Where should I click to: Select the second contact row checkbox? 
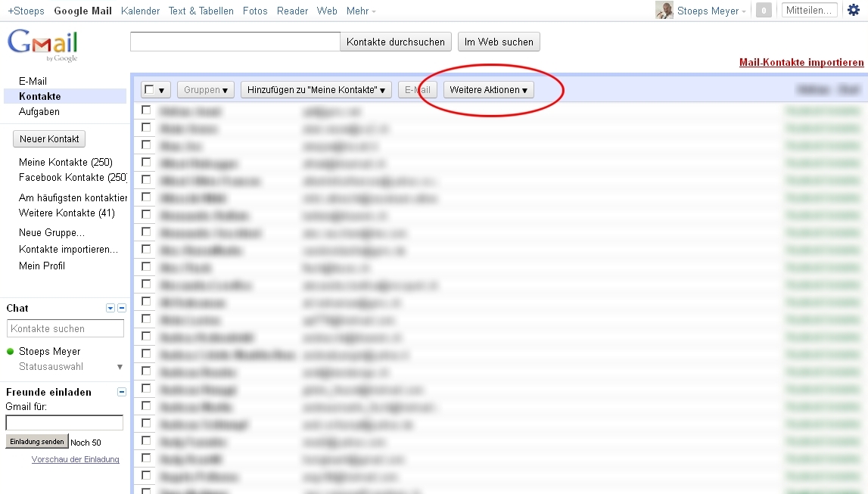pos(146,127)
